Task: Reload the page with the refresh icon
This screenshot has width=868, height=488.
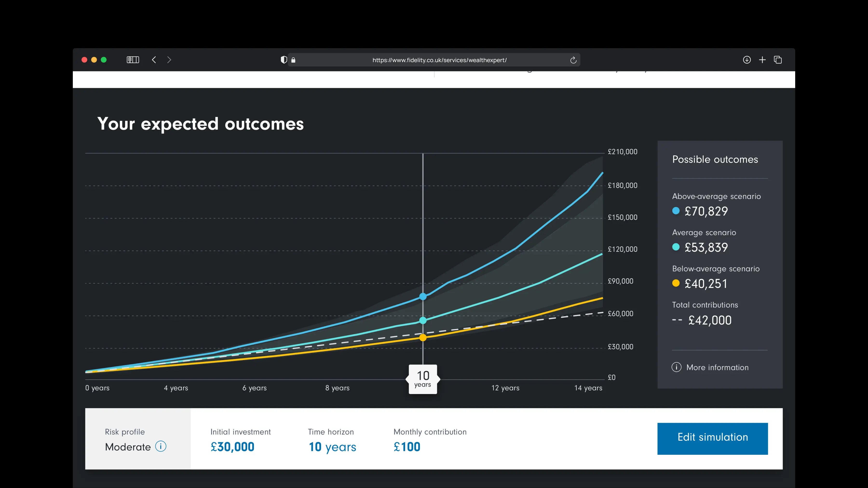Action: [x=573, y=60]
